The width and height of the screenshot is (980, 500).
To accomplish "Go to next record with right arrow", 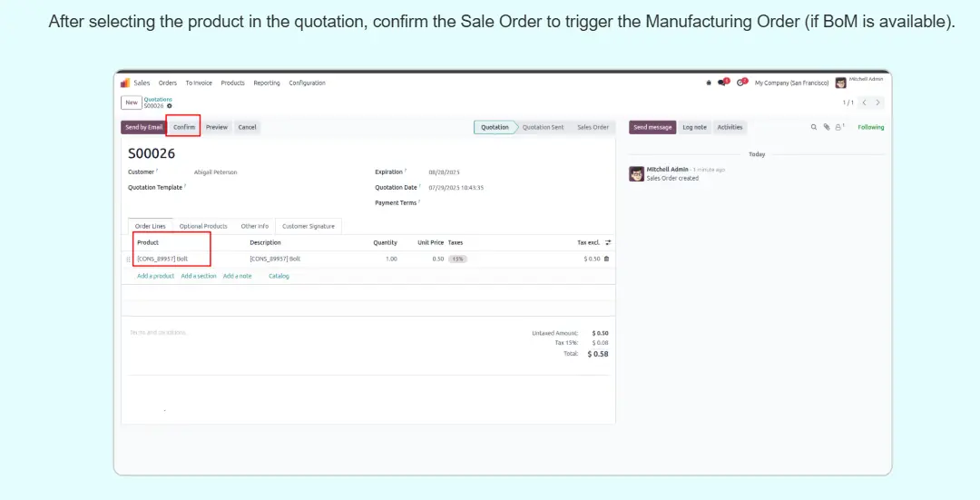I will 877,103.
